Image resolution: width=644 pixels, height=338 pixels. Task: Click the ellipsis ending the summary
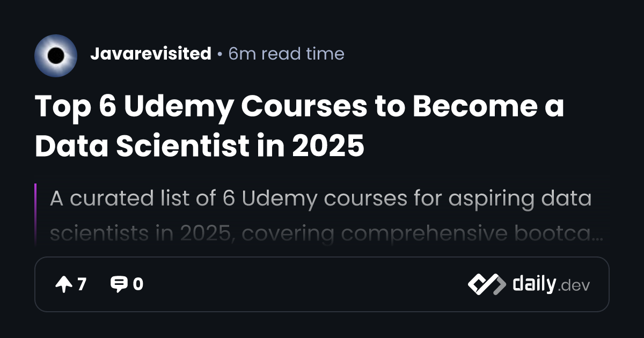pyautogui.click(x=597, y=236)
